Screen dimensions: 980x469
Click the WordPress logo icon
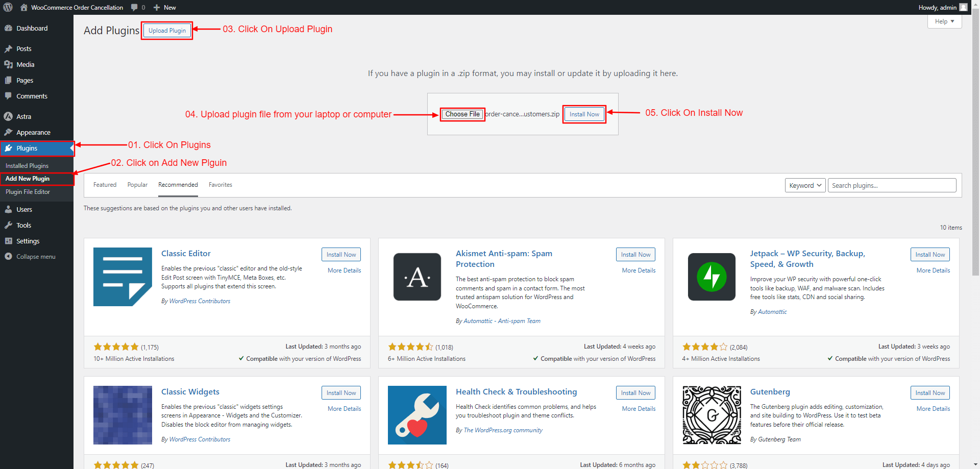(8, 7)
